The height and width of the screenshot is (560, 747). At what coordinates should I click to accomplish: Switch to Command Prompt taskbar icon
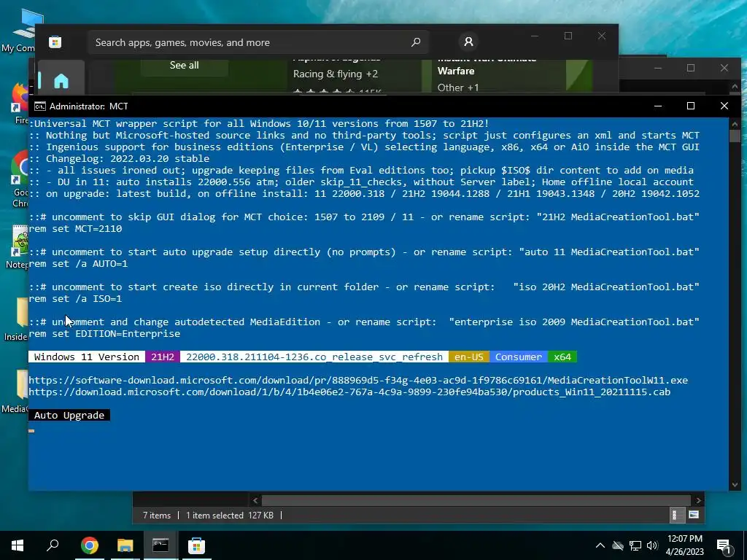pos(160,545)
